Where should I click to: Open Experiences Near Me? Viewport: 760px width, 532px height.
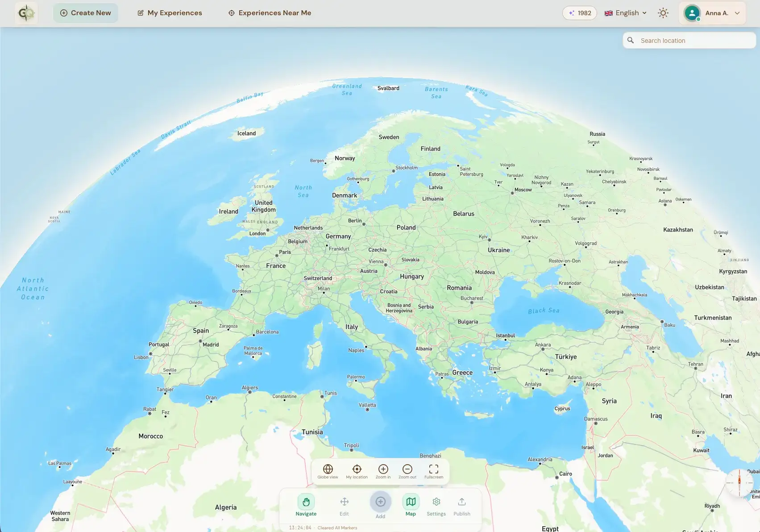point(270,13)
